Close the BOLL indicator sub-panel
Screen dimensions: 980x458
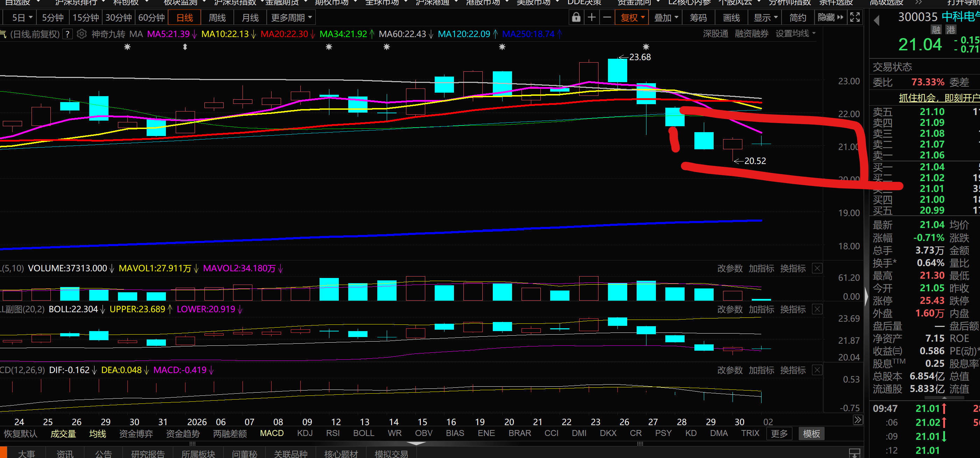click(x=817, y=309)
